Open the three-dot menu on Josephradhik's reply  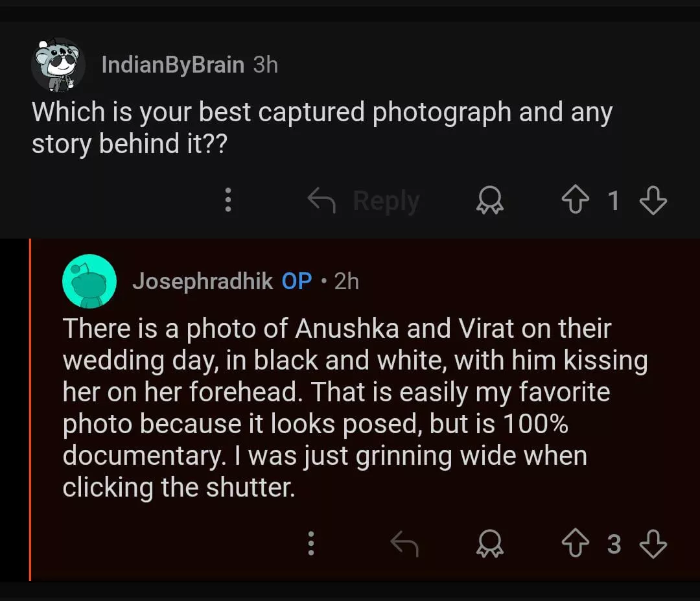(x=311, y=545)
